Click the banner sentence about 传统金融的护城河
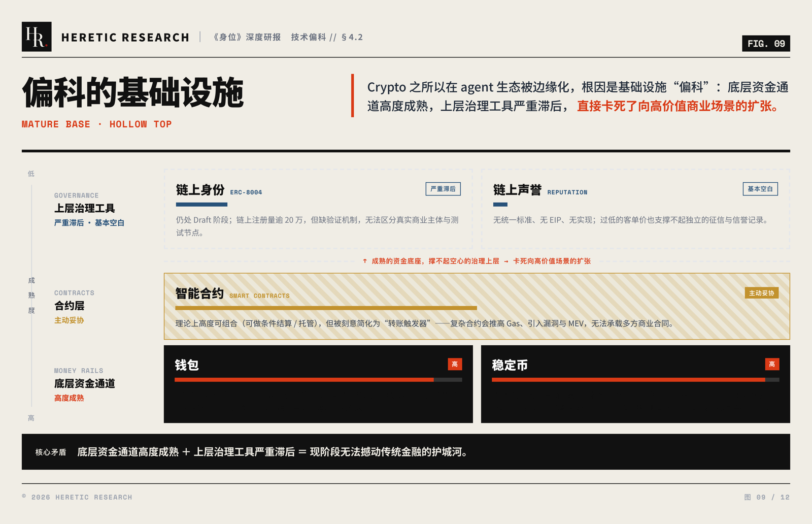 tap(273, 452)
